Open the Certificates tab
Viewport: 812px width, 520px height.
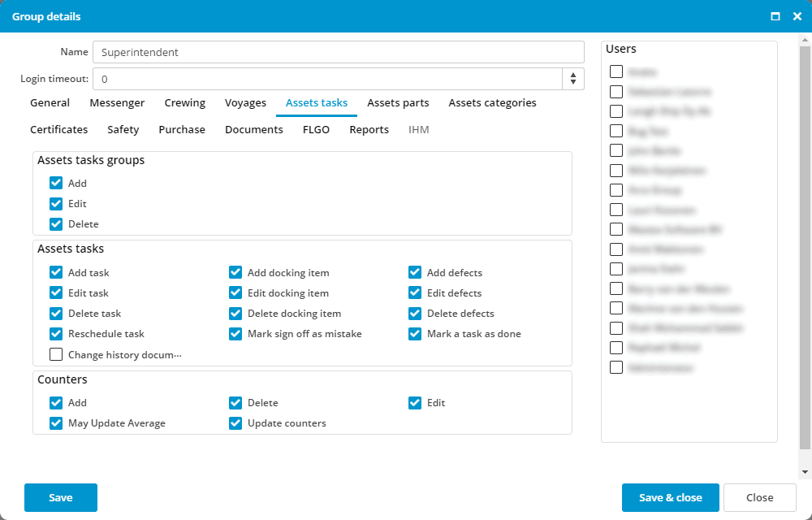tap(58, 129)
